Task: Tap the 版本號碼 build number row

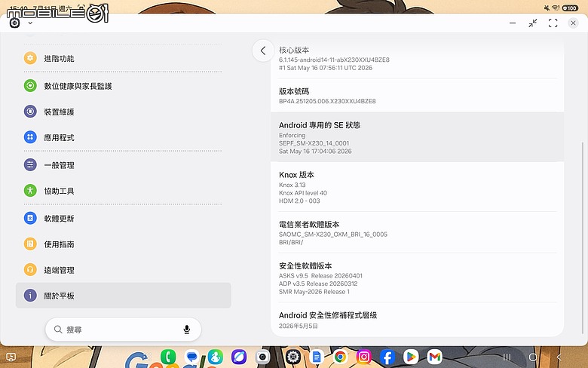Action: 417,95
